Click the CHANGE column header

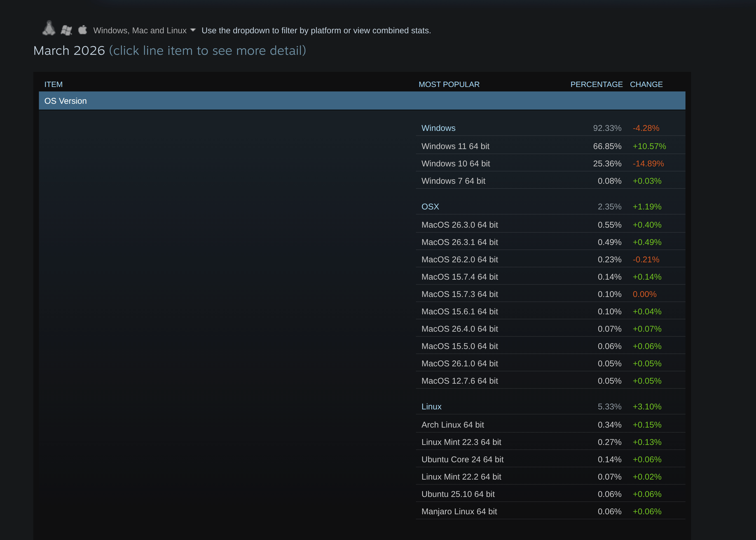point(646,84)
